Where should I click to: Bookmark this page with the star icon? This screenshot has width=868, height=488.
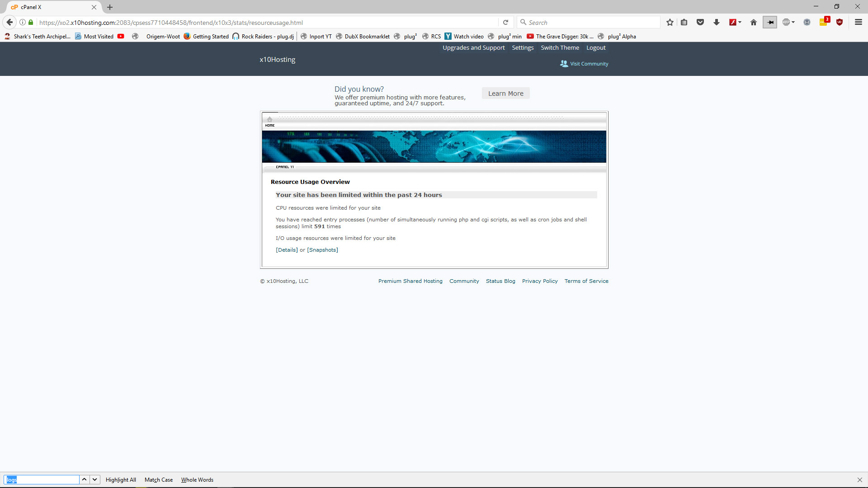pyautogui.click(x=670, y=22)
